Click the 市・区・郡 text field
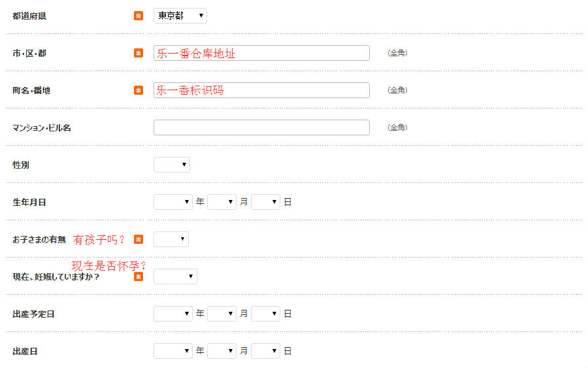This screenshot has width=588, height=368. point(261,53)
